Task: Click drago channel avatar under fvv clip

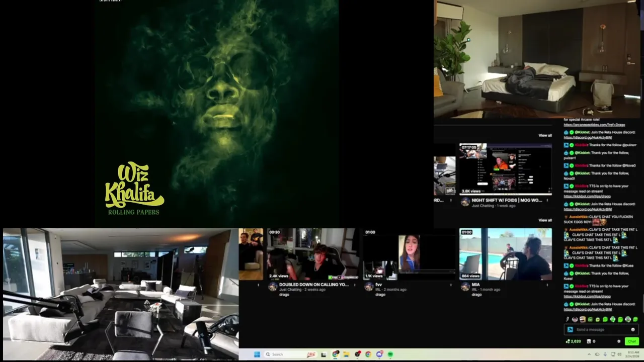Action: point(369,287)
